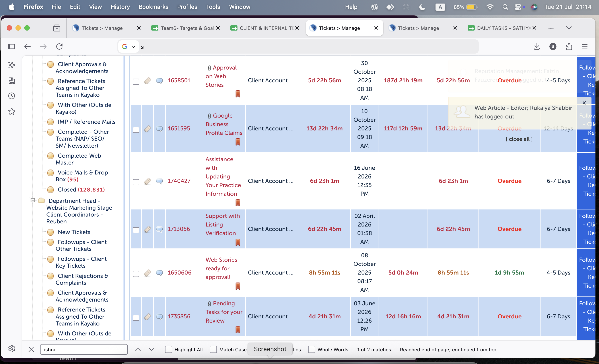Open ticket ID 1658501 link

pos(179,80)
